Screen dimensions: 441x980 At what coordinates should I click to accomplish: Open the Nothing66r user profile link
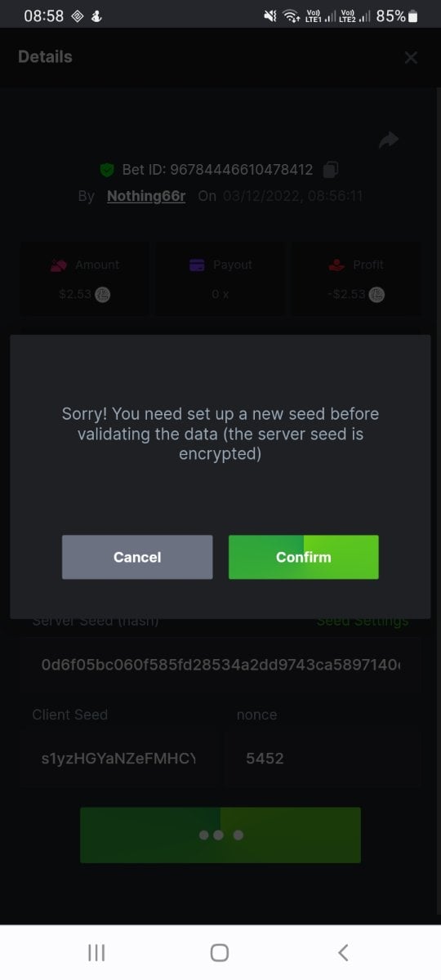(x=146, y=196)
